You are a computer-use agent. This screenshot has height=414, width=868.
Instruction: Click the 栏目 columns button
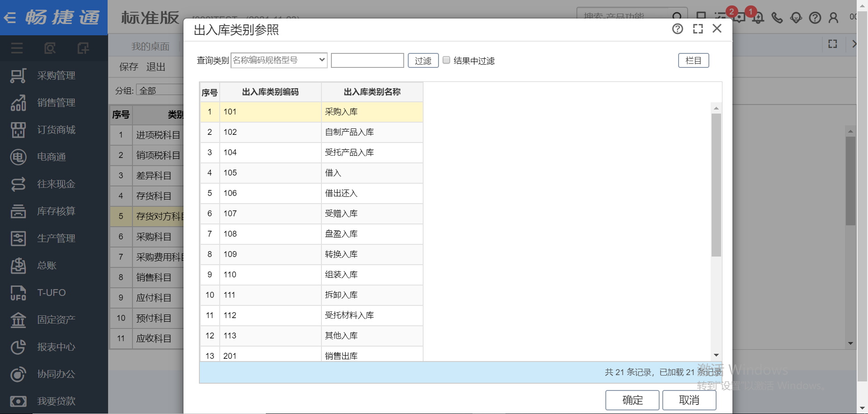(693, 60)
